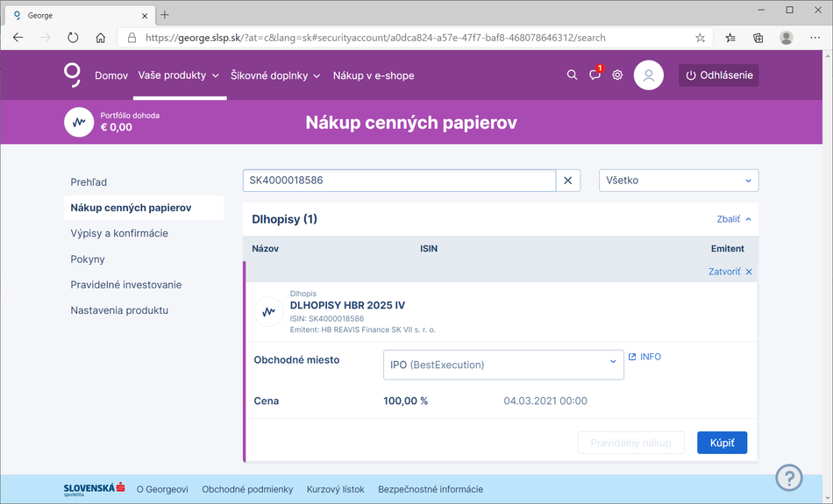Viewport: 833px width, 504px height.
Task: Click the Názov column header
Action: pos(265,249)
